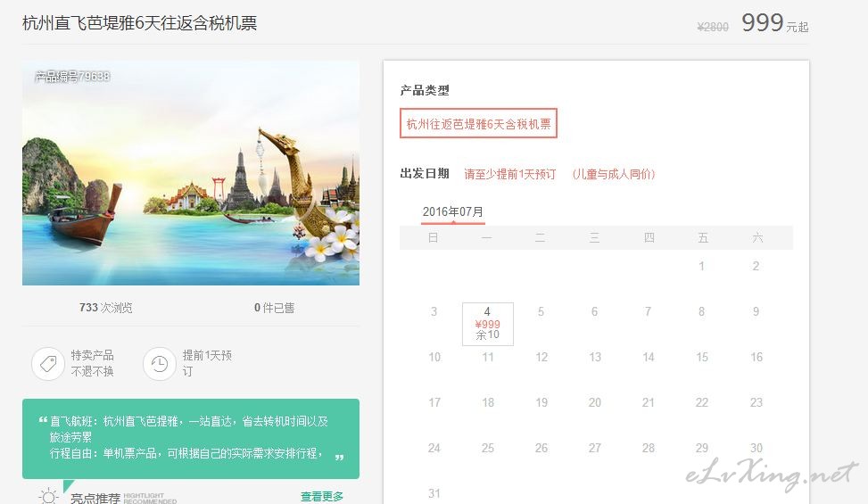Viewport: 868px width, 504px height.
Task: Choose July 15 departure date
Action: tap(702, 357)
